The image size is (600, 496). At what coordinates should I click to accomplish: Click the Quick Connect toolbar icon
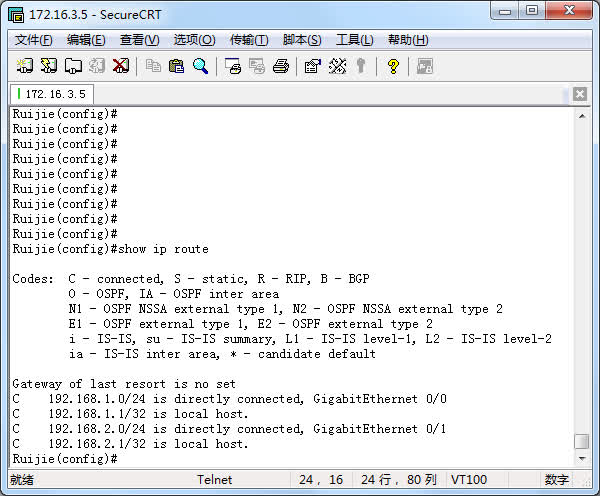point(49,66)
